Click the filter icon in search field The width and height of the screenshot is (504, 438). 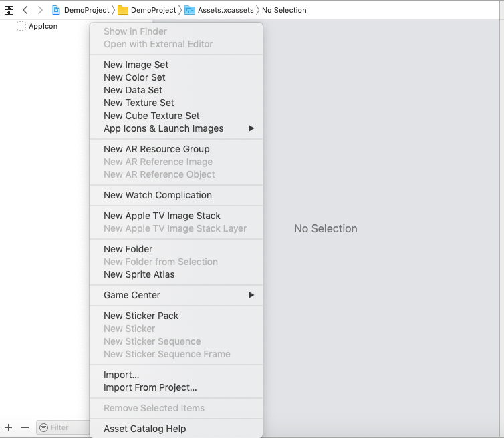coord(43,427)
